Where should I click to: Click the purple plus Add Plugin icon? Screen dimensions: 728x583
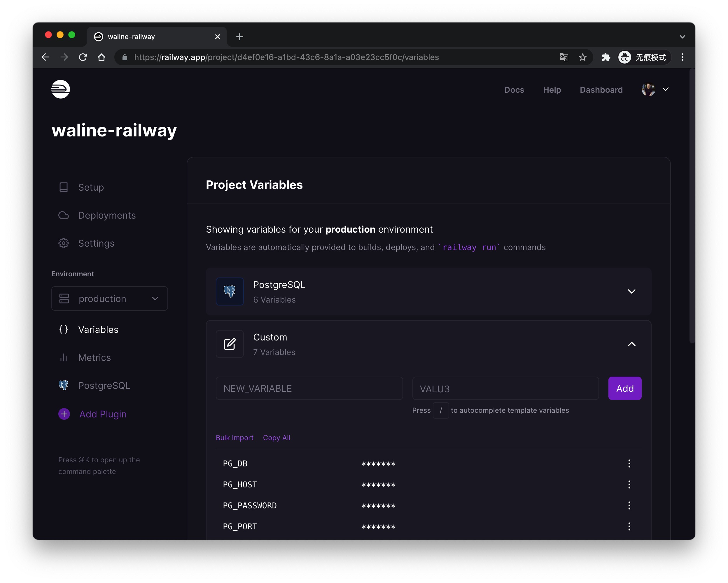(64, 414)
